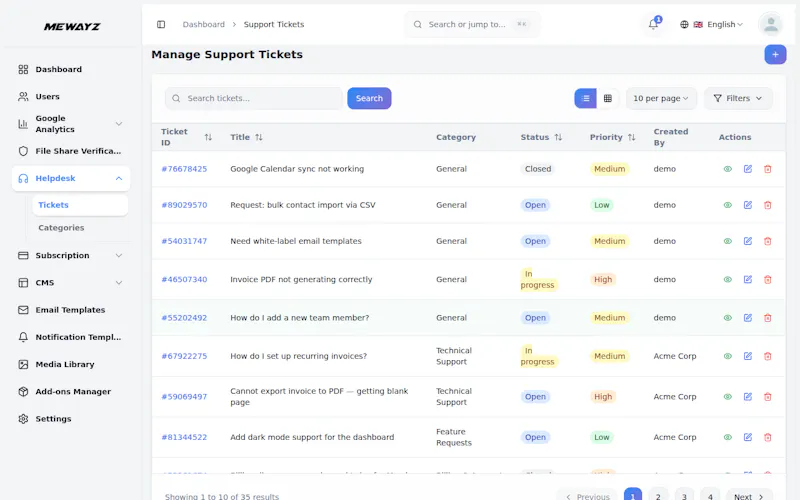Edit ticket #54031747
Viewport: 800px width, 500px height.
click(747, 241)
